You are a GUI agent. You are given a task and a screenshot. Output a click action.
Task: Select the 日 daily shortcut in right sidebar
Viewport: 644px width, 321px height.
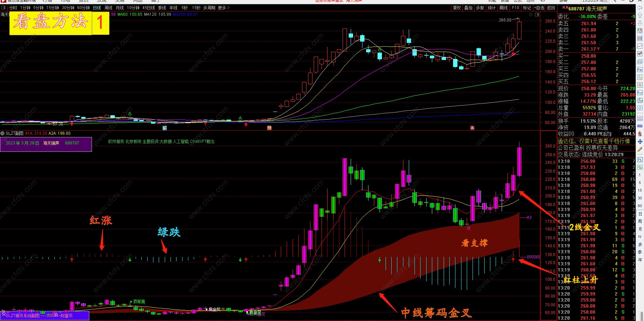pos(640,214)
